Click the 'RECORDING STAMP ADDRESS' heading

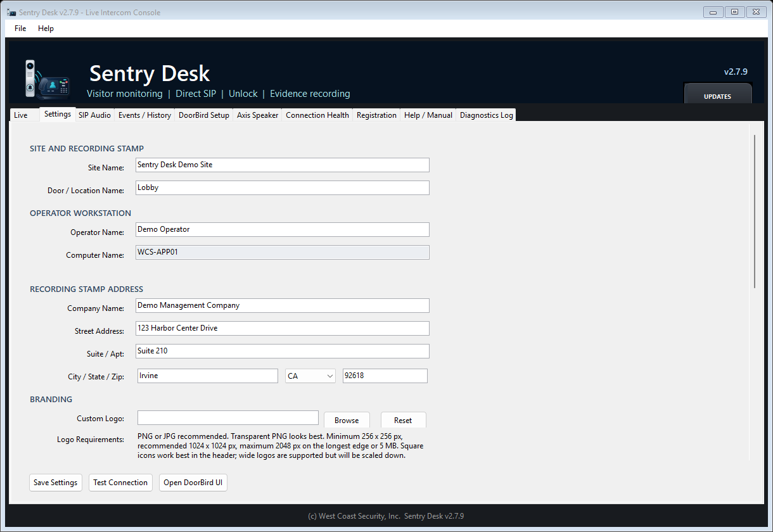click(x=87, y=289)
